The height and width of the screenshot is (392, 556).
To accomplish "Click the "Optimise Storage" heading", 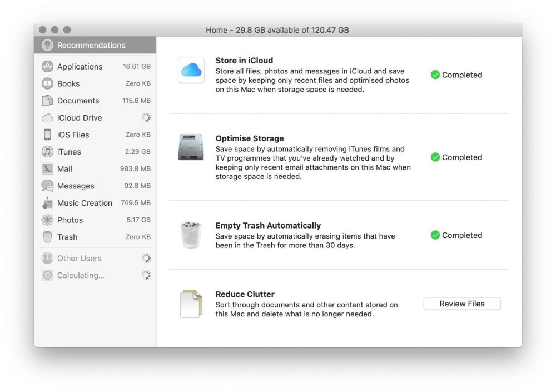I will point(250,138).
